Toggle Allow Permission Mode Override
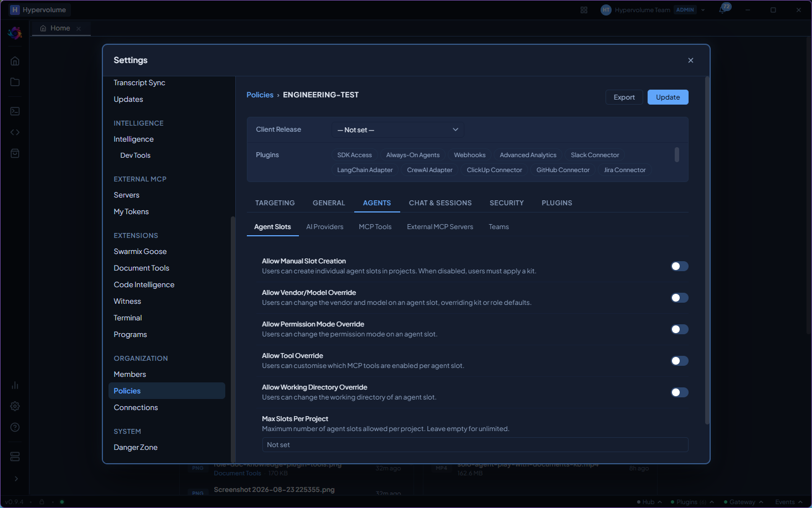The image size is (812, 508). pyautogui.click(x=680, y=329)
